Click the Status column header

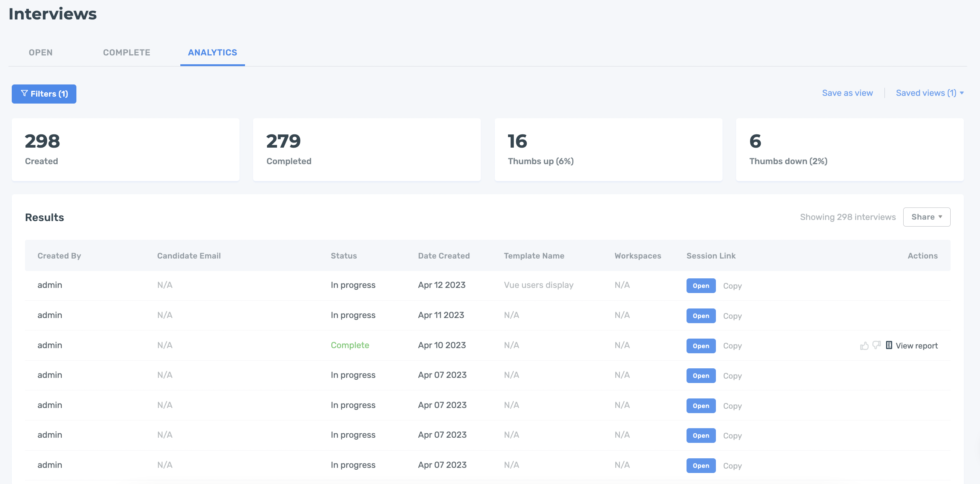click(343, 256)
